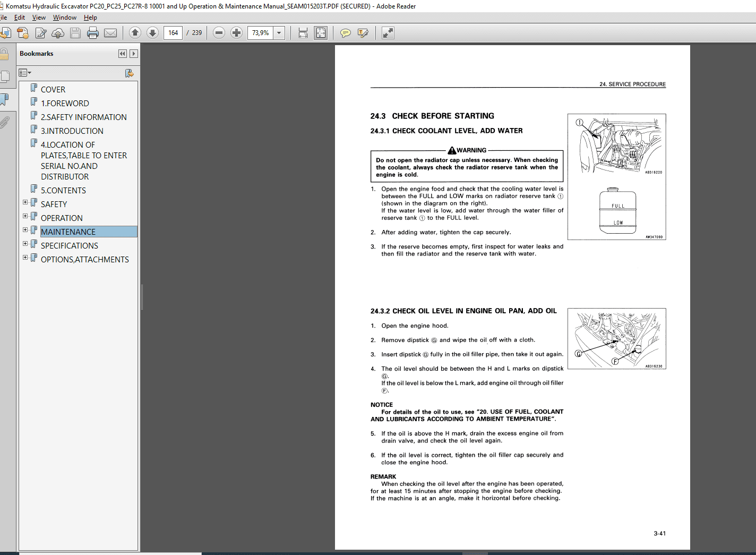Print the document using the printer icon

[93, 33]
